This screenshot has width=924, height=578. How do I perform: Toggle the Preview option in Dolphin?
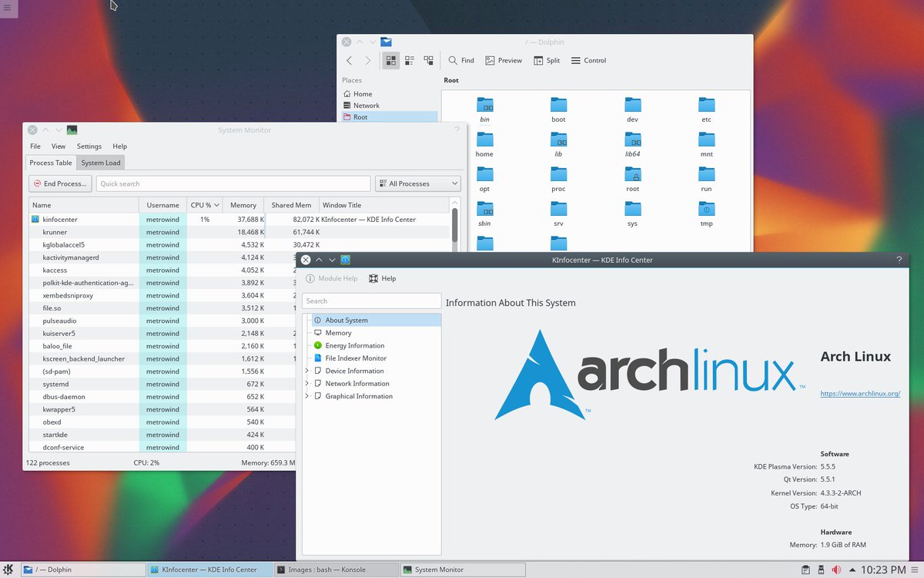[x=503, y=60]
